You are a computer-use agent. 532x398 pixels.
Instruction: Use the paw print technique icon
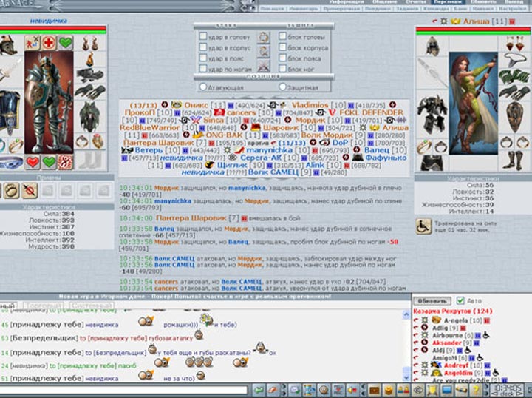point(11,191)
